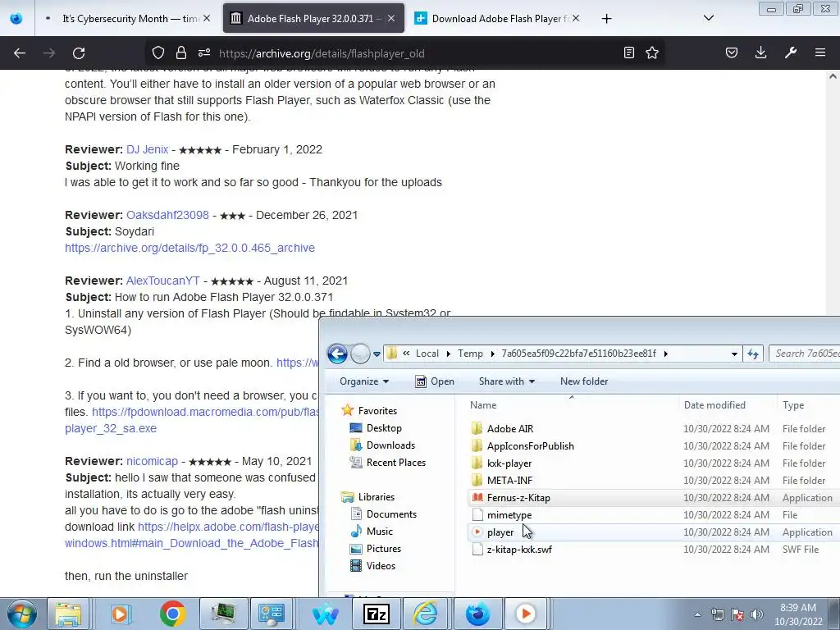Screen dimensions: 840x630
Task: Click the Explorer search box
Action: pyautogui.click(x=805, y=354)
